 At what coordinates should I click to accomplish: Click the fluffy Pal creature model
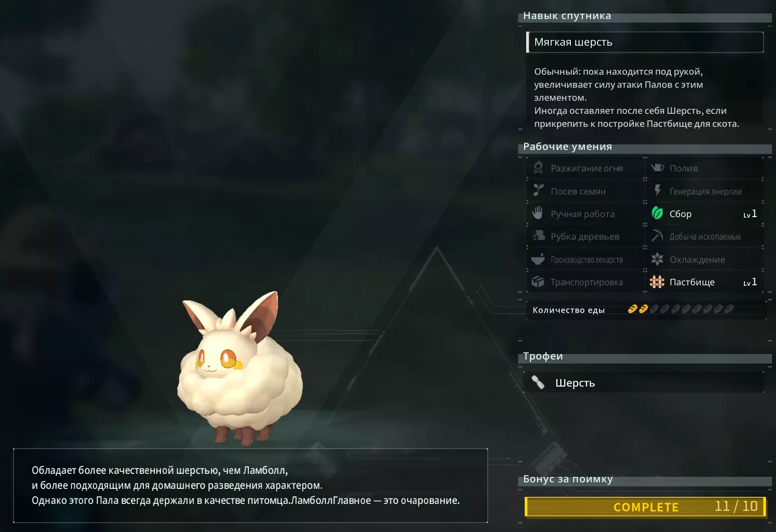pyautogui.click(x=240, y=369)
